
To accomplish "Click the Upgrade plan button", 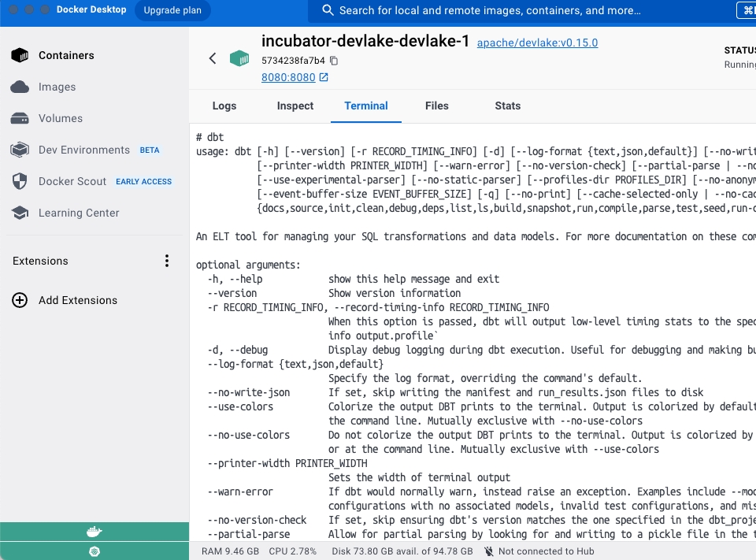I will (x=172, y=10).
